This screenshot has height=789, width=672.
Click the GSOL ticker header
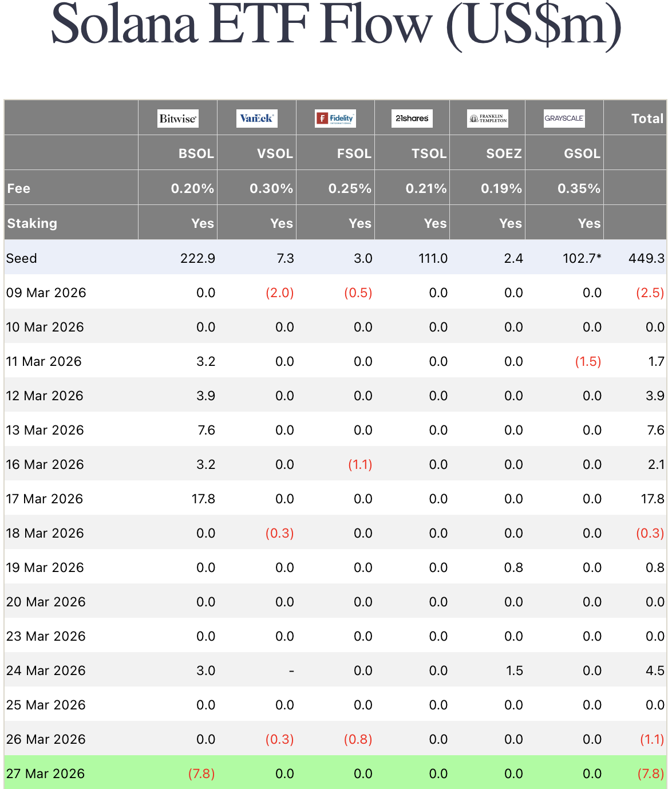point(582,153)
